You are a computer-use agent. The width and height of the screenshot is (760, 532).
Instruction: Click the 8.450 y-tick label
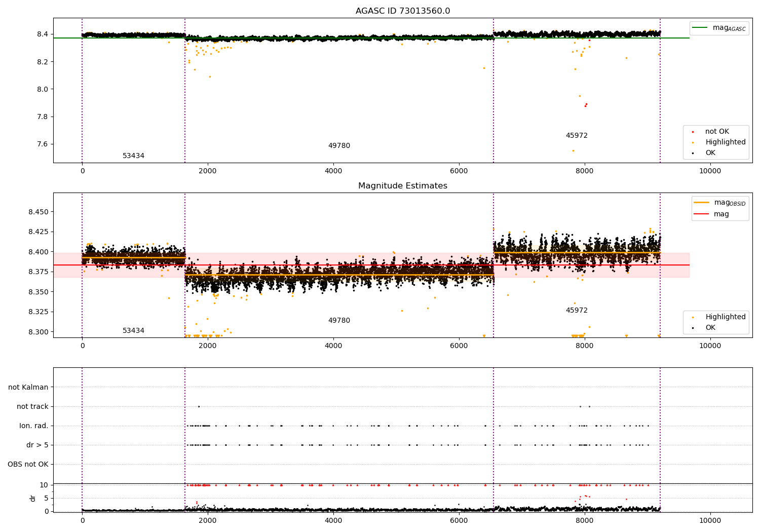pyautogui.click(x=39, y=212)
